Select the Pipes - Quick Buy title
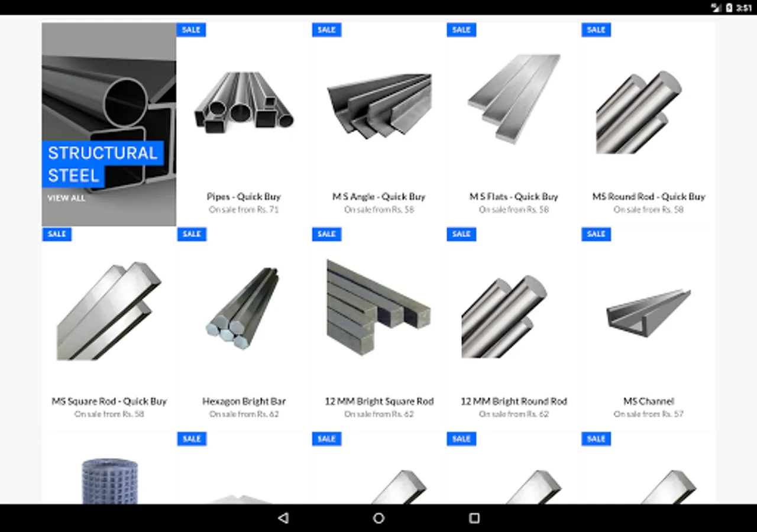757x532 pixels. tap(244, 197)
